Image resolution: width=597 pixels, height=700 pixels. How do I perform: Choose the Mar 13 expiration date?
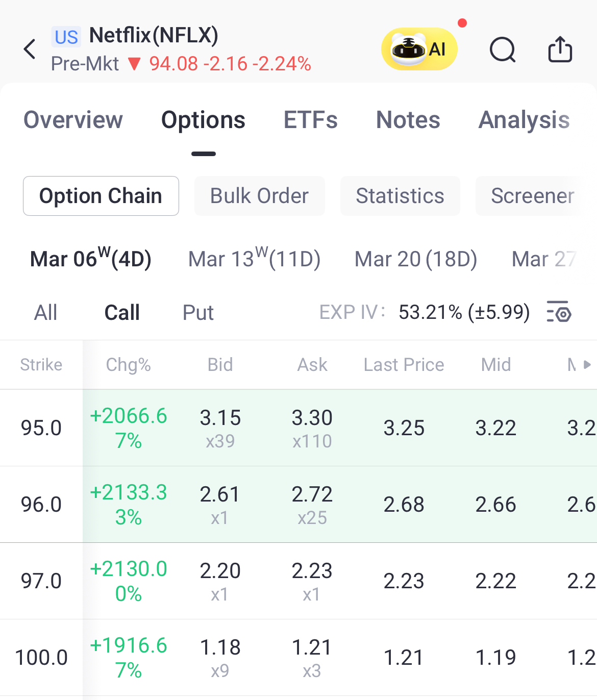[x=254, y=259]
